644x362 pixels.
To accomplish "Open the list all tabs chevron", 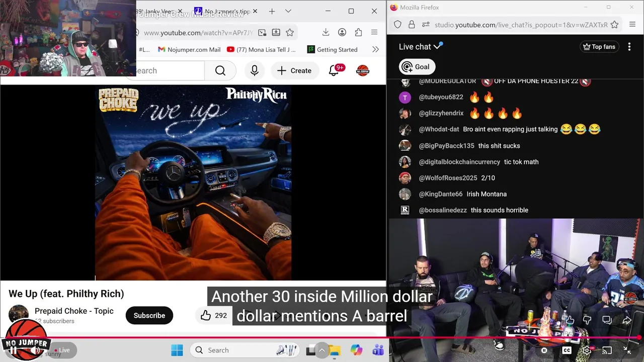I will [x=288, y=11].
